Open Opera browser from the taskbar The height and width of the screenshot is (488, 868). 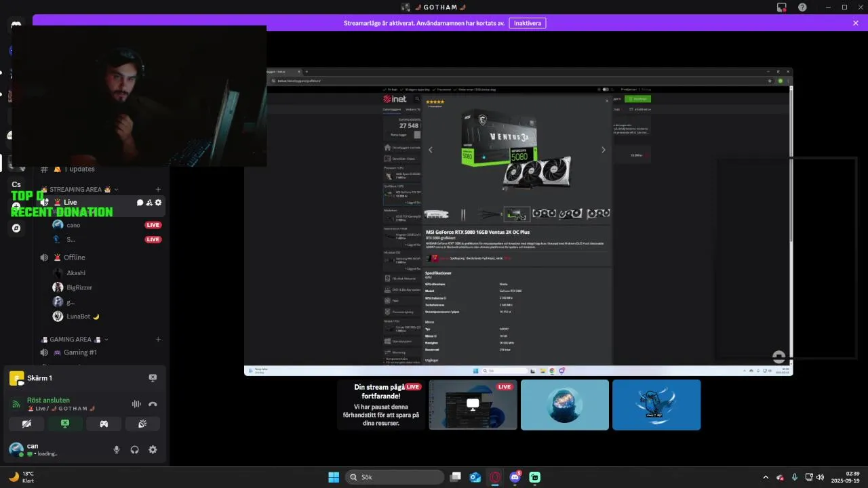(495, 477)
